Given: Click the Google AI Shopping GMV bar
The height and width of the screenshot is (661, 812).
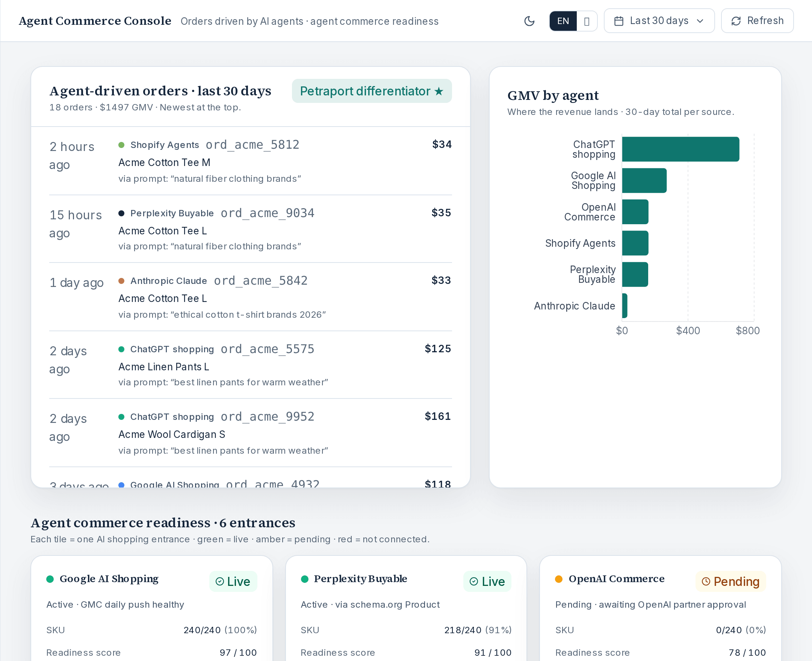Looking at the screenshot, I should point(644,181).
